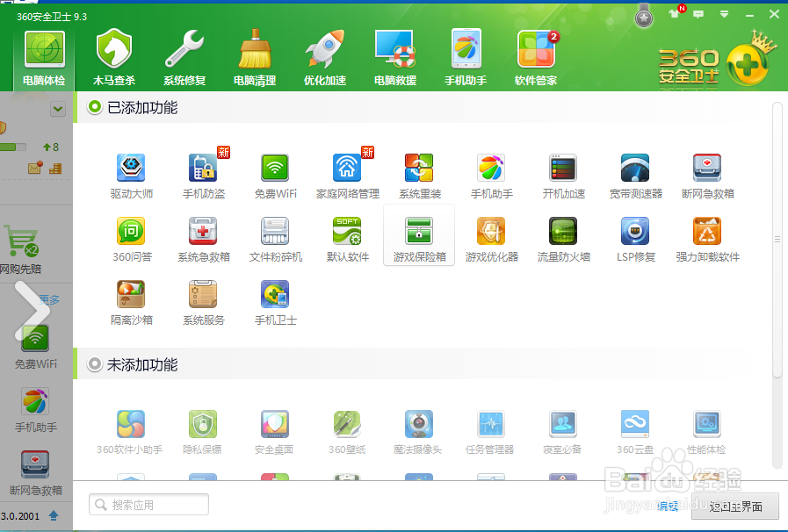Launch 手机防盗 phone anti-theft
Viewport: 788px width, 532px height.
point(204,176)
